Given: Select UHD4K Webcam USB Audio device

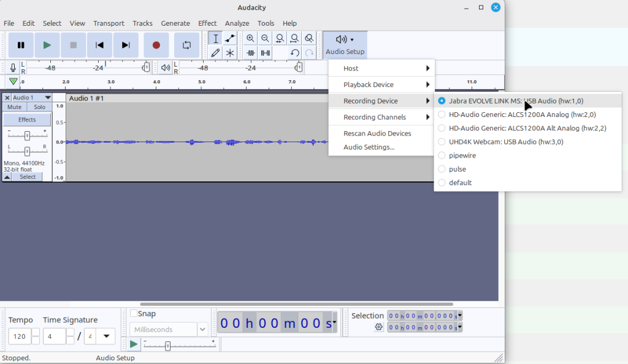Looking at the screenshot, I should click(x=528, y=142).
